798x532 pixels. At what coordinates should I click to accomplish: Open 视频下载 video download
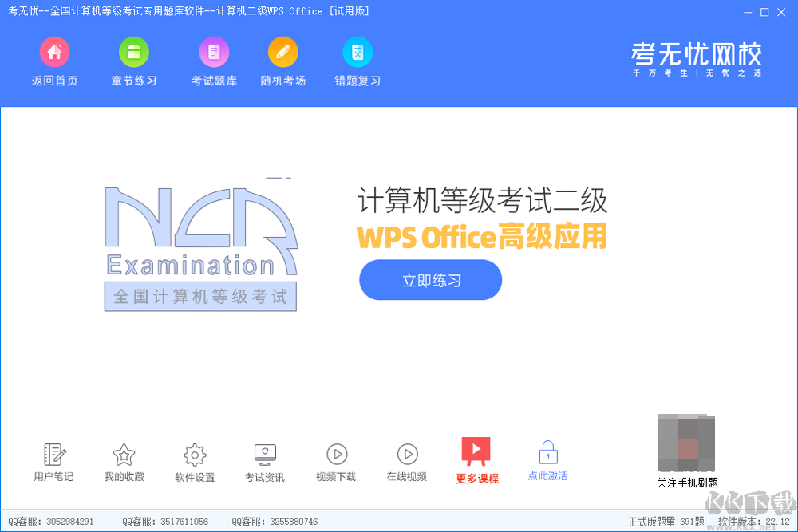336,460
